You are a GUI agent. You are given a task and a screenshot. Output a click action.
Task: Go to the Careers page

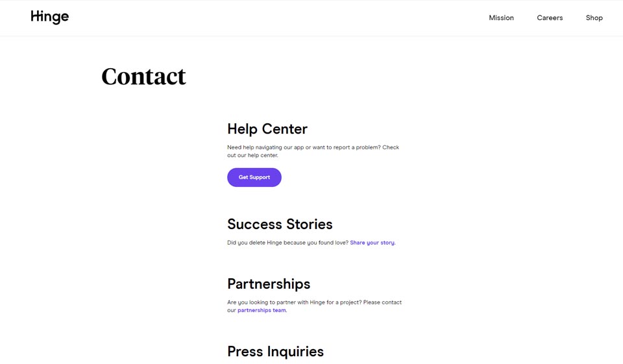click(550, 18)
